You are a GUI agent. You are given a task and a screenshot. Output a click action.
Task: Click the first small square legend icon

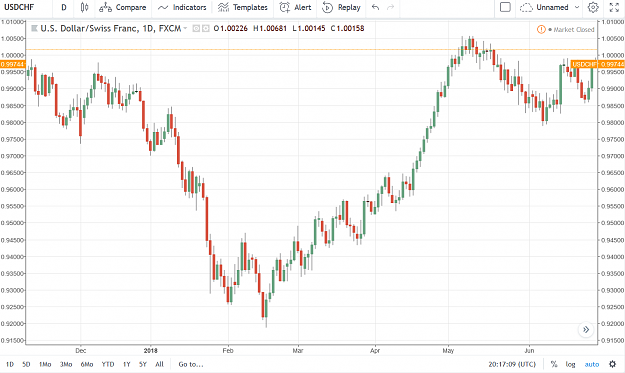pyautogui.click(x=196, y=28)
